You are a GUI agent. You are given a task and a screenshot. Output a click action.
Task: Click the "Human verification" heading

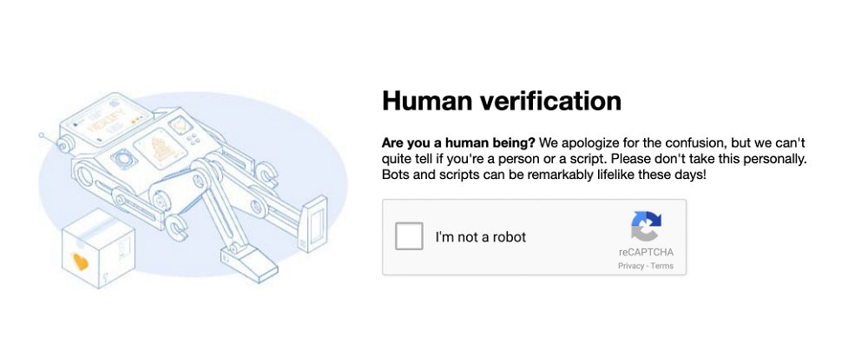(x=502, y=101)
